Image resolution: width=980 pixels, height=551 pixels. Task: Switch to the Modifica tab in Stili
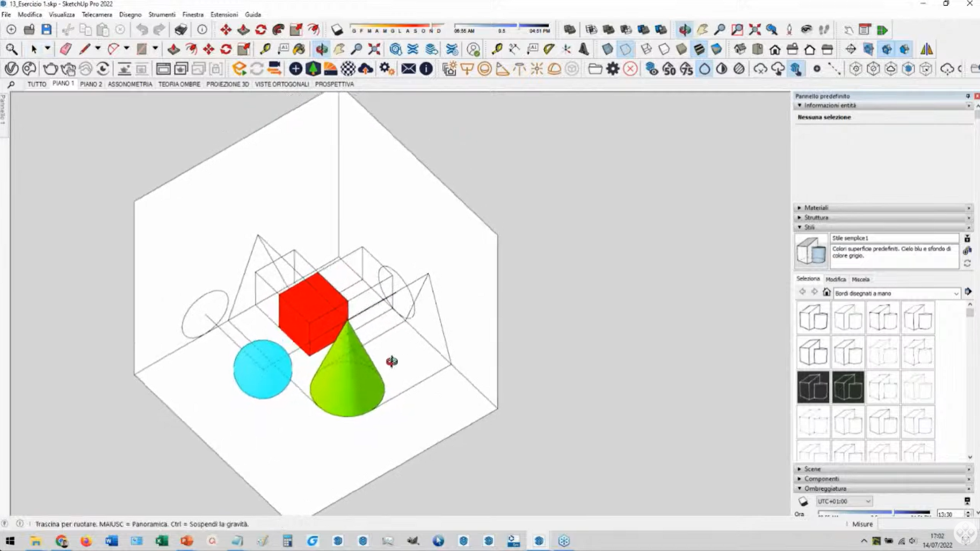pos(835,280)
